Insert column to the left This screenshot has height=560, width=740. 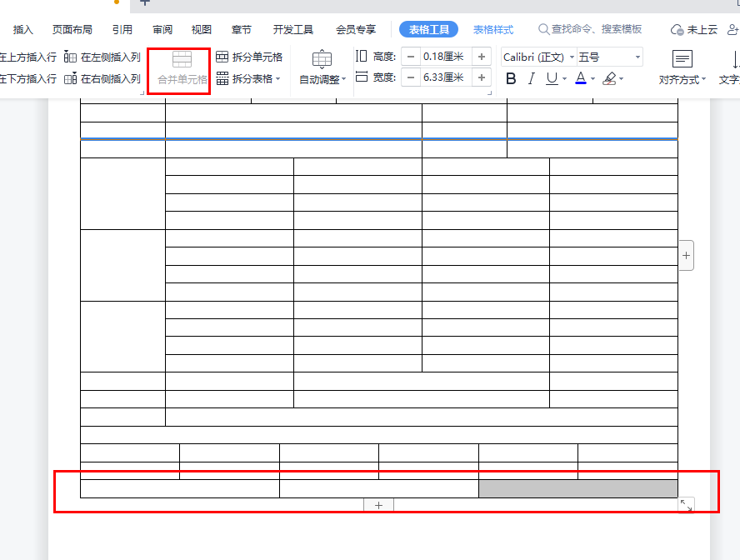coord(102,57)
